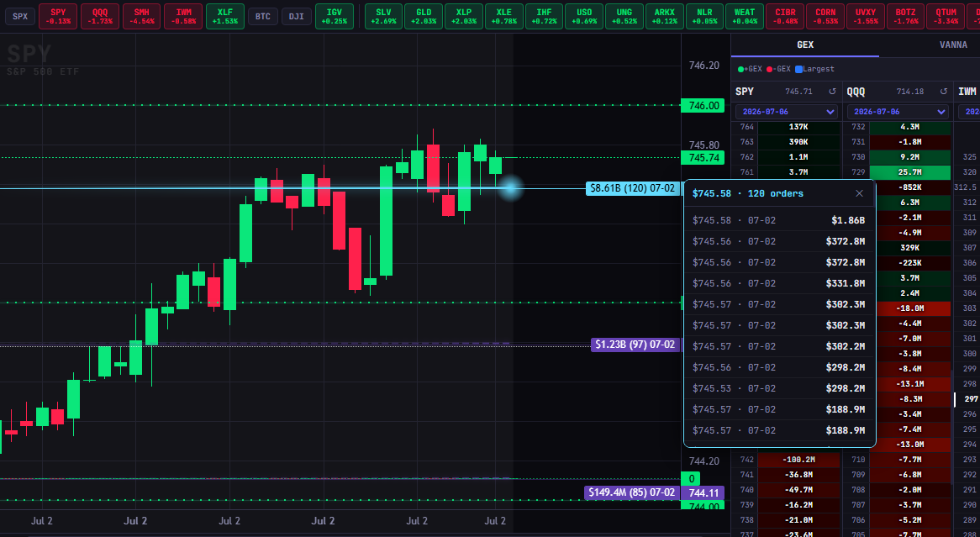The width and height of the screenshot is (980, 537).
Task: Pick the IWM ticker chip in top bar
Action: [183, 16]
